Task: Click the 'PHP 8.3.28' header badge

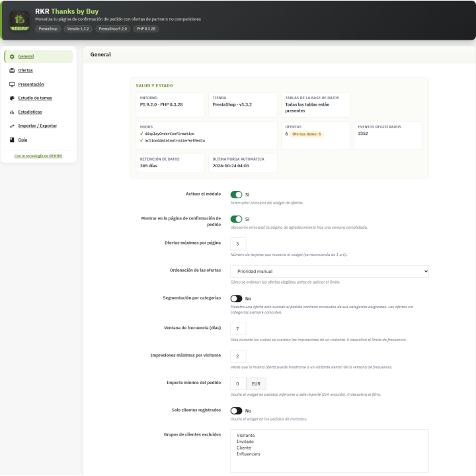Action: (146, 29)
